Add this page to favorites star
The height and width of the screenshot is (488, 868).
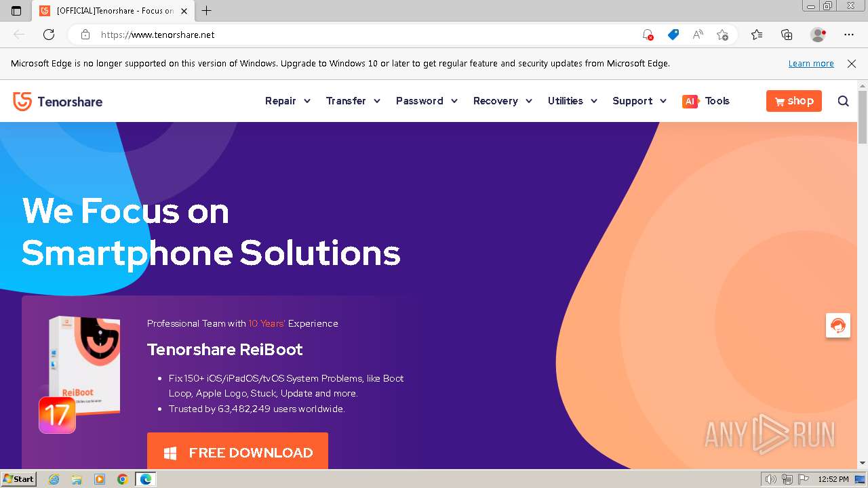(x=722, y=35)
